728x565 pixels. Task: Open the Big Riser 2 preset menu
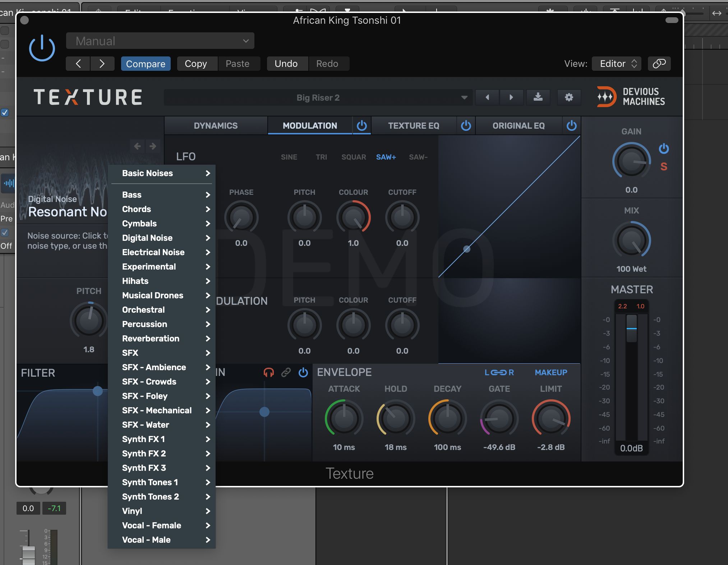pyautogui.click(x=318, y=97)
